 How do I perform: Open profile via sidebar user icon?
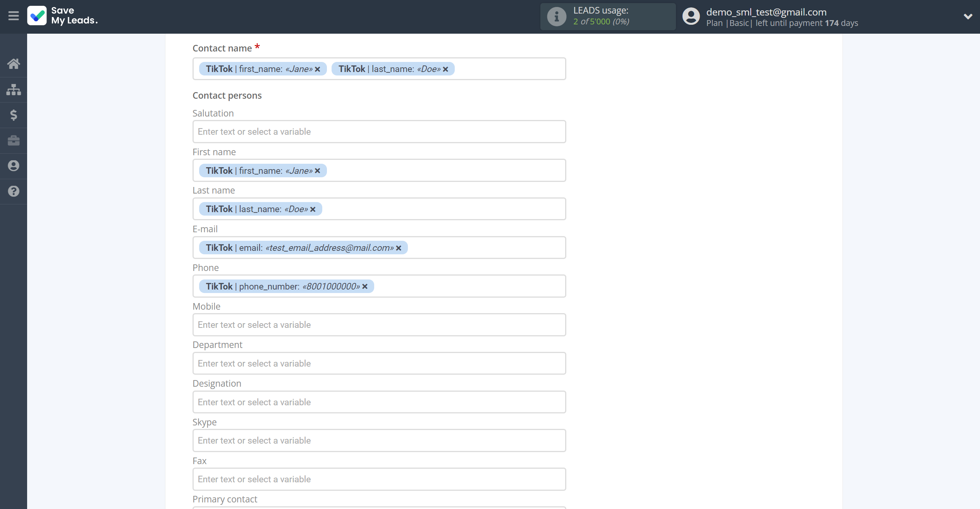pos(14,166)
